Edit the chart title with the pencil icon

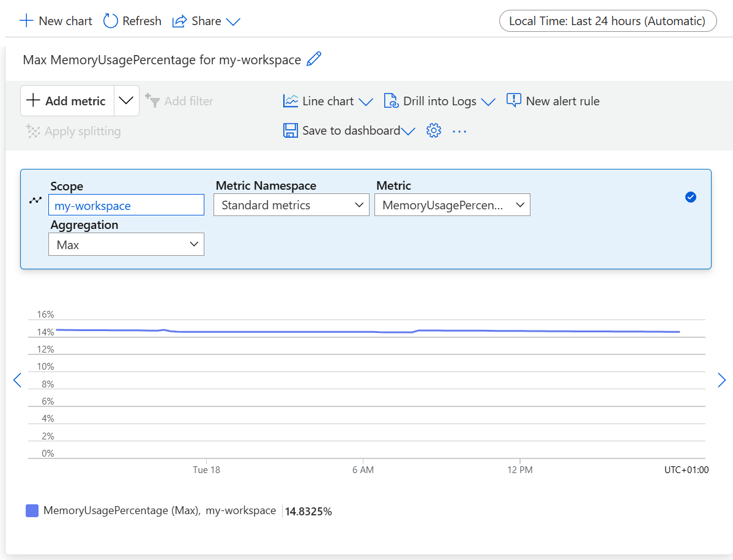pos(313,59)
